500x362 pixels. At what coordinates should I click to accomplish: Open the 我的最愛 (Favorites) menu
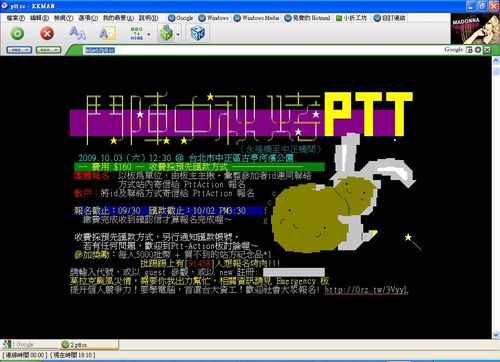tap(118, 18)
